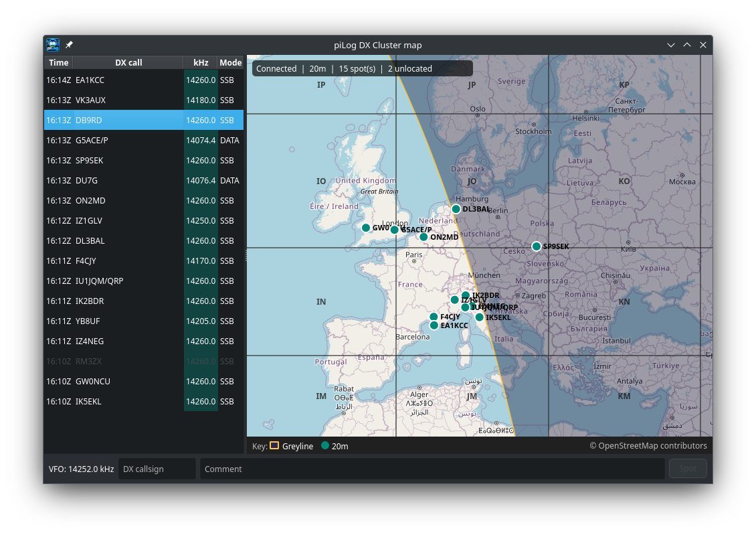Focus the DX callsign input field
Image resolution: width=756 pixels, height=535 pixels.
coord(157,469)
